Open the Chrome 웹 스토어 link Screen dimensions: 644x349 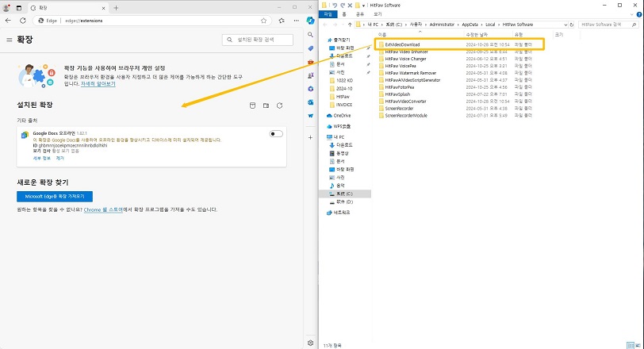[103, 210]
